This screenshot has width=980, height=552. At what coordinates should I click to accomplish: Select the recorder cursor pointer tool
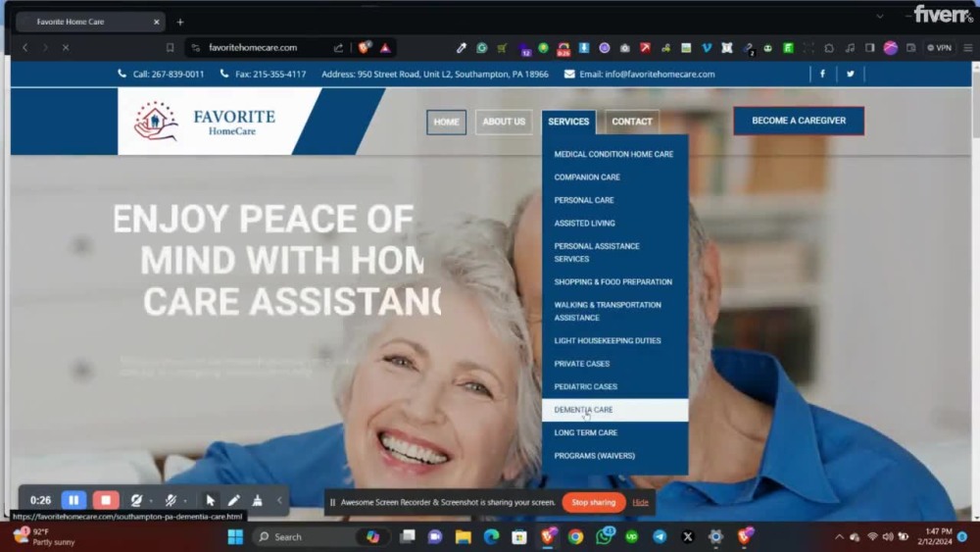pyautogui.click(x=210, y=500)
